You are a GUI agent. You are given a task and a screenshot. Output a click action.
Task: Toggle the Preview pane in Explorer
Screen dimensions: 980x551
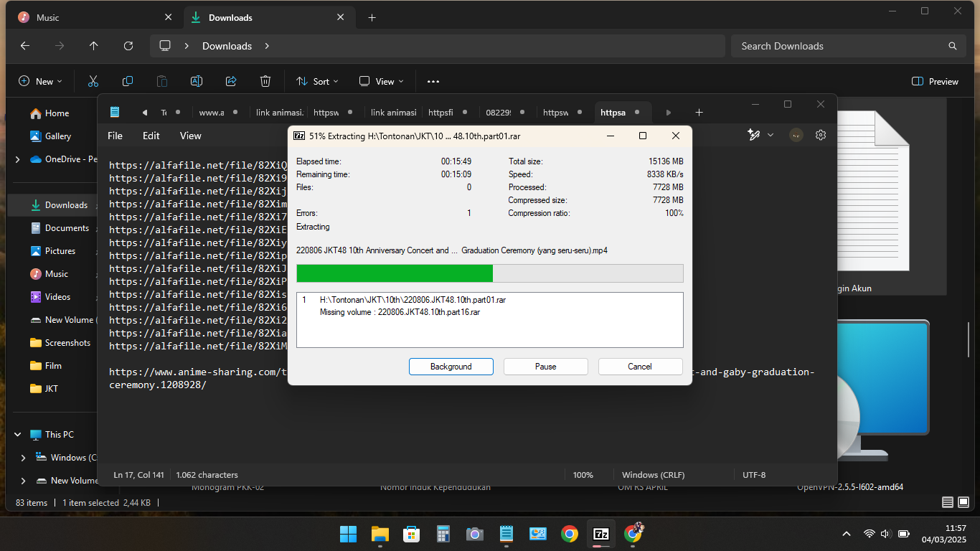coord(935,81)
